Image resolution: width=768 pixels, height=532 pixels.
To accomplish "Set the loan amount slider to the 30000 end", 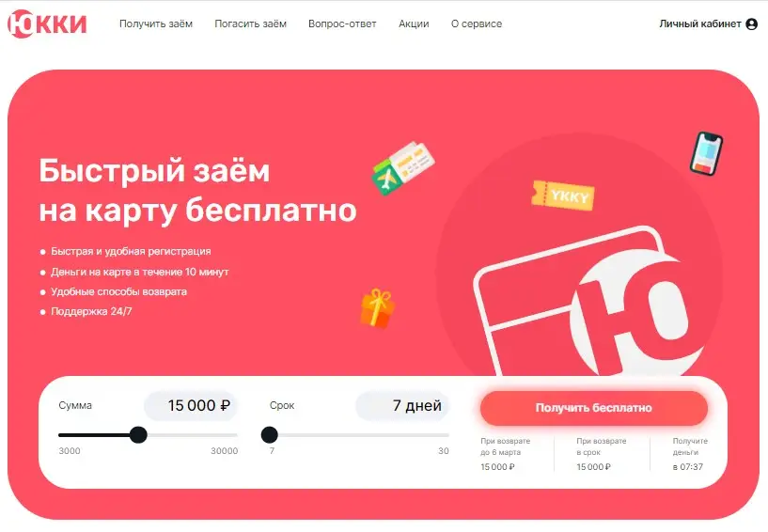I will (236, 435).
